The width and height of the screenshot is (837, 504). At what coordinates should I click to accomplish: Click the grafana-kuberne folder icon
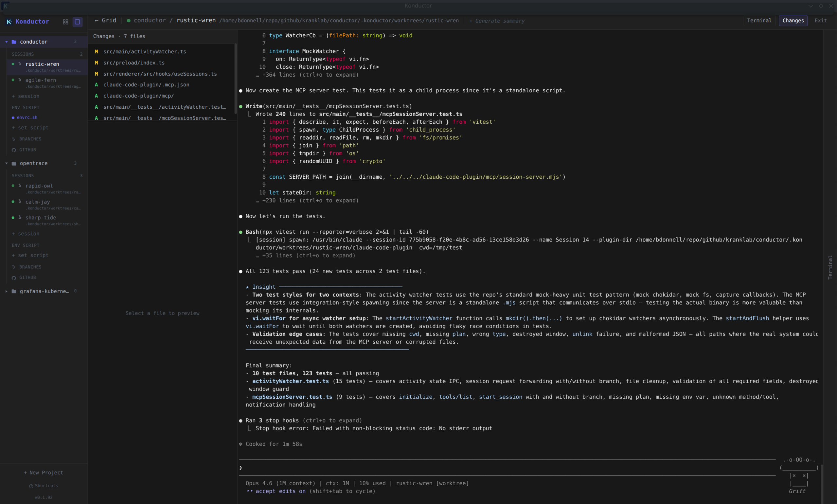[x=14, y=291]
